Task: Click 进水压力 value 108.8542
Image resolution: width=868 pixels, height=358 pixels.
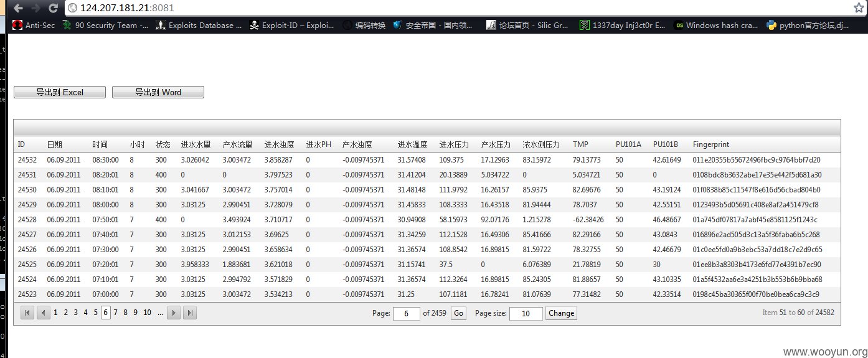Action: pos(453,250)
